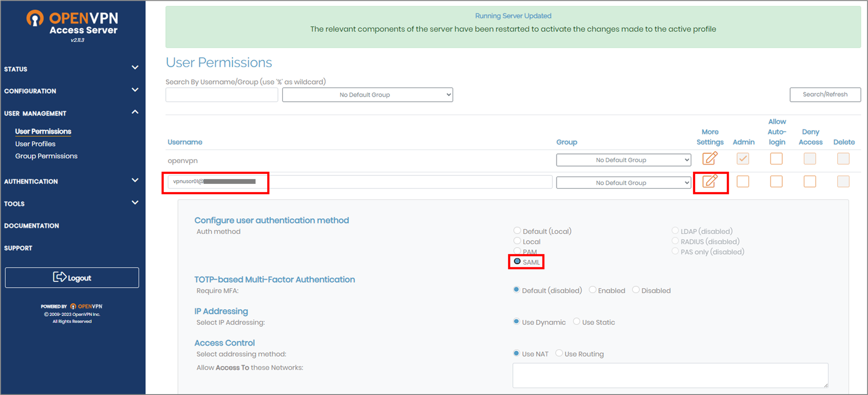This screenshot has width=868, height=395.
Task: Check Deny Access for openvpn user
Action: [x=809, y=159]
